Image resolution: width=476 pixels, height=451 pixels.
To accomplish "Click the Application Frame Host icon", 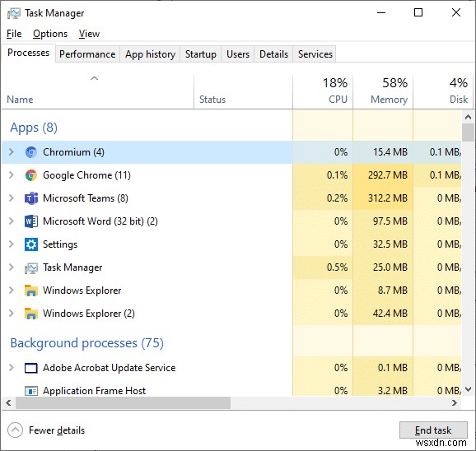I will (31, 391).
